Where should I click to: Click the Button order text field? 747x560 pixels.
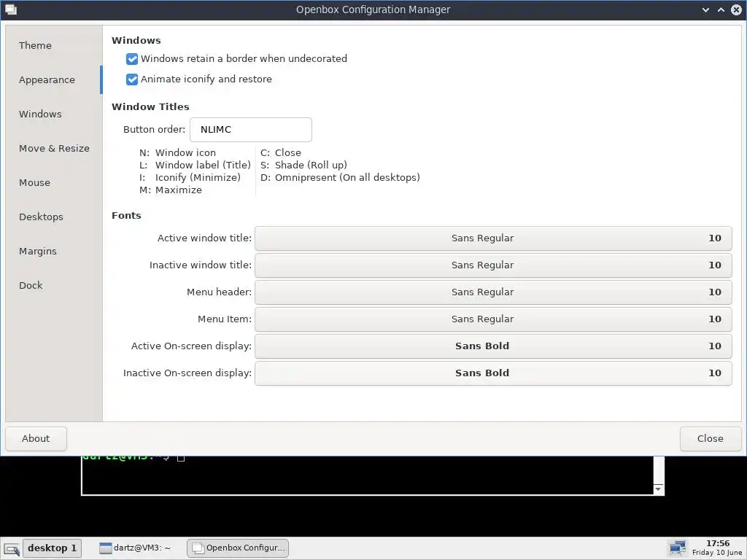251,130
